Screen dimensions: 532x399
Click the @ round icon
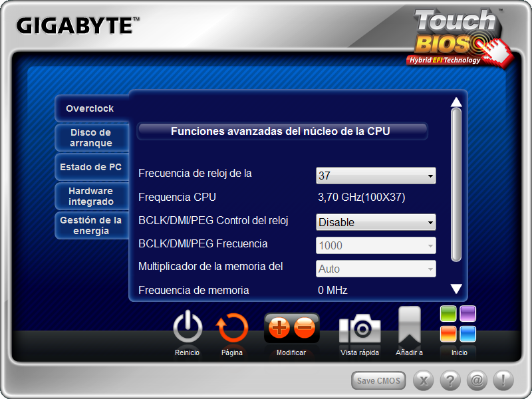point(477,380)
